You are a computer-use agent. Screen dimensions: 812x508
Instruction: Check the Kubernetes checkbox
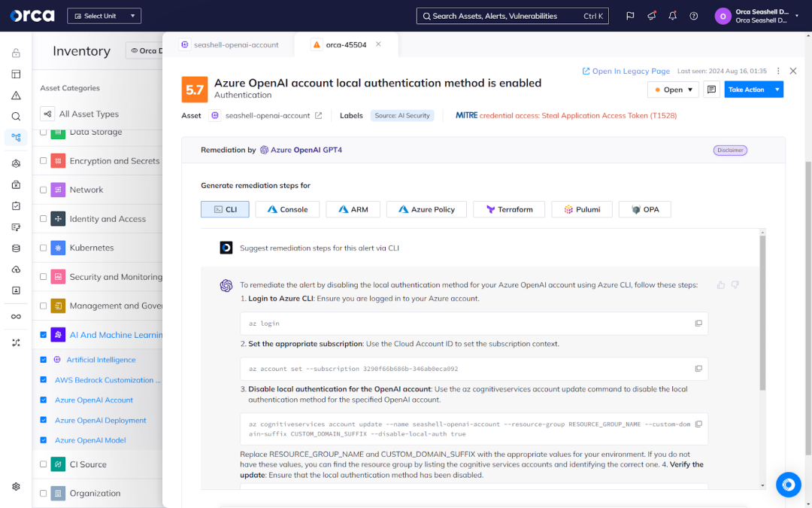pos(44,248)
